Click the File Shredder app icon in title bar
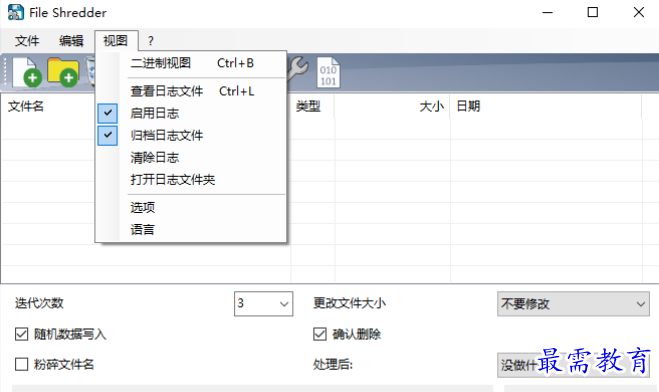659x392 pixels. click(x=16, y=12)
